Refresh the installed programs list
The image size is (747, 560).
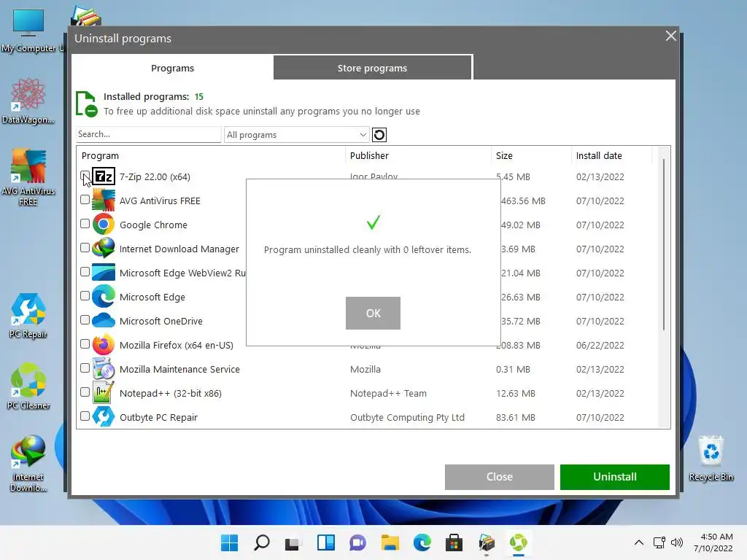pyautogui.click(x=379, y=135)
